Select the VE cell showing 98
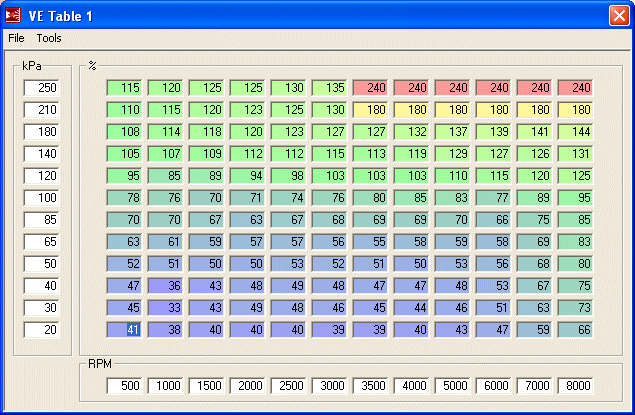Screen dimensions: 635x415 [289, 175]
